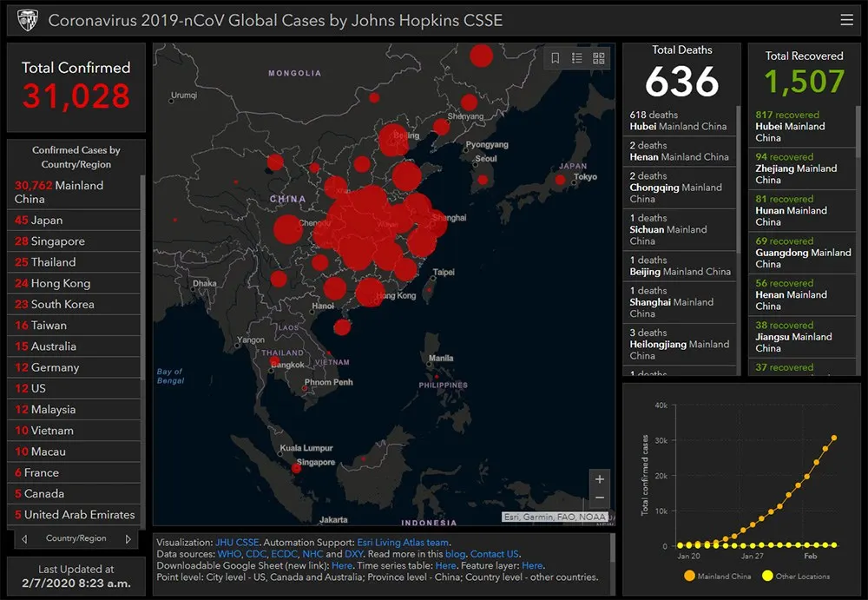The width and height of the screenshot is (868, 600).
Task: Click the Contact US link
Action: (494, 554)
